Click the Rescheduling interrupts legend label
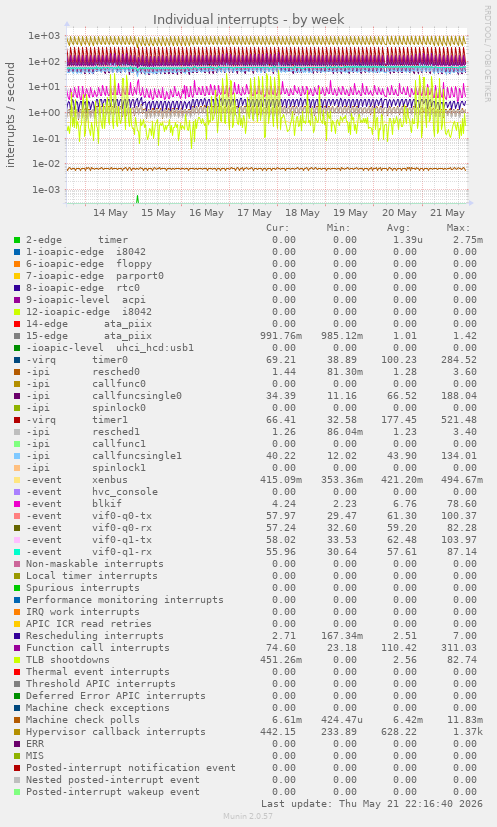The height and width of the screenshot is (827, 497). pyautogui.click(x=95, y=636)
